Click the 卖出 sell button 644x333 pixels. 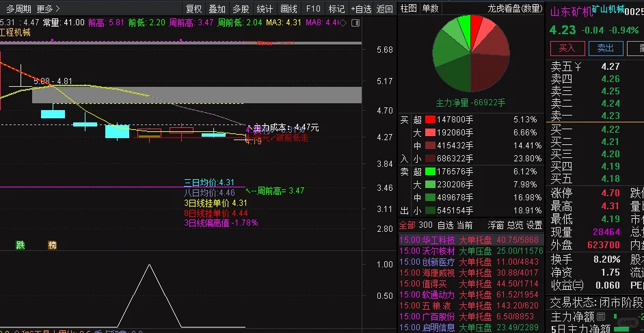pos(606,49)
